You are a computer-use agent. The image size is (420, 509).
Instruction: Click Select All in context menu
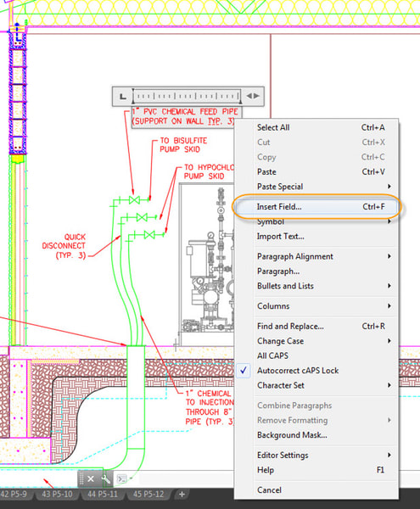tap(316, 127)
